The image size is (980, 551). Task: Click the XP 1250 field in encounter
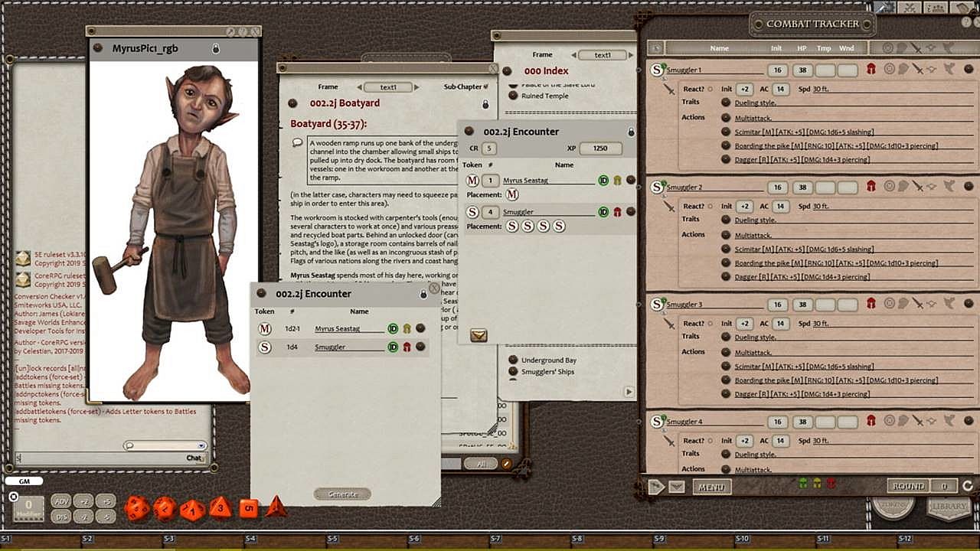(602, 148)
